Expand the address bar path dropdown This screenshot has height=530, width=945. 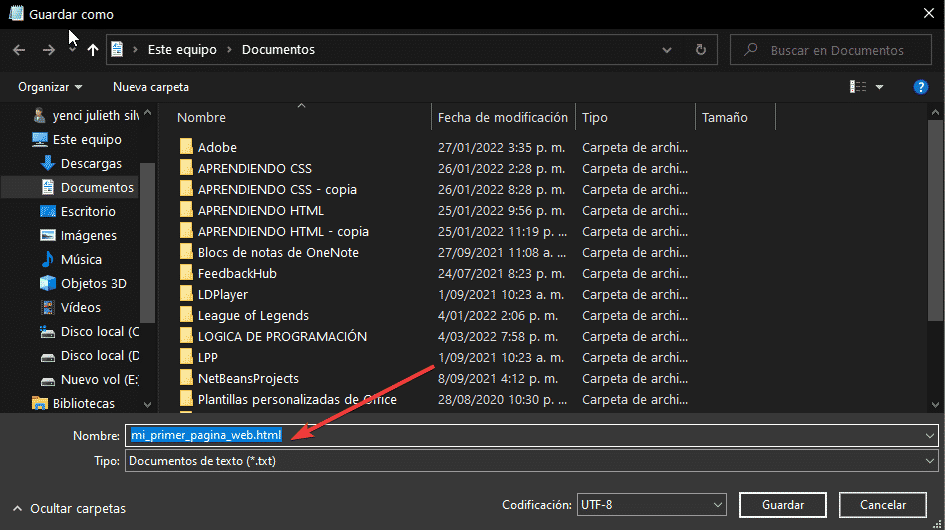point(668,49)
